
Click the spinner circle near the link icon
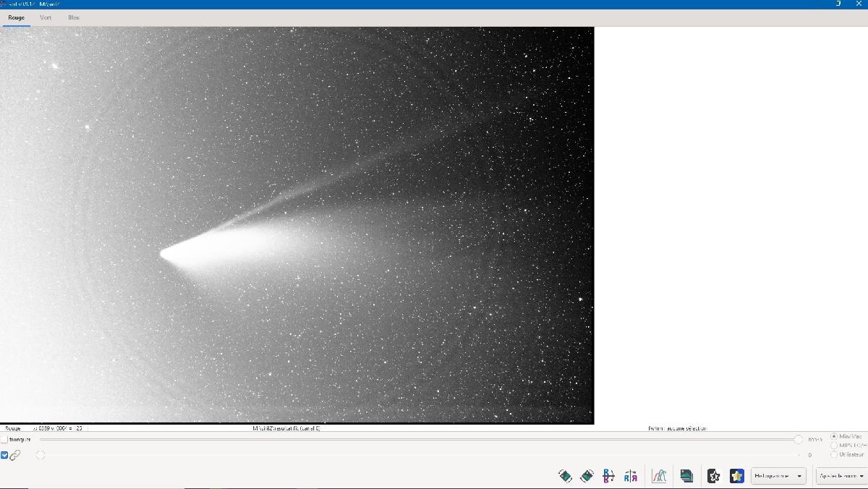click(41, 455)
